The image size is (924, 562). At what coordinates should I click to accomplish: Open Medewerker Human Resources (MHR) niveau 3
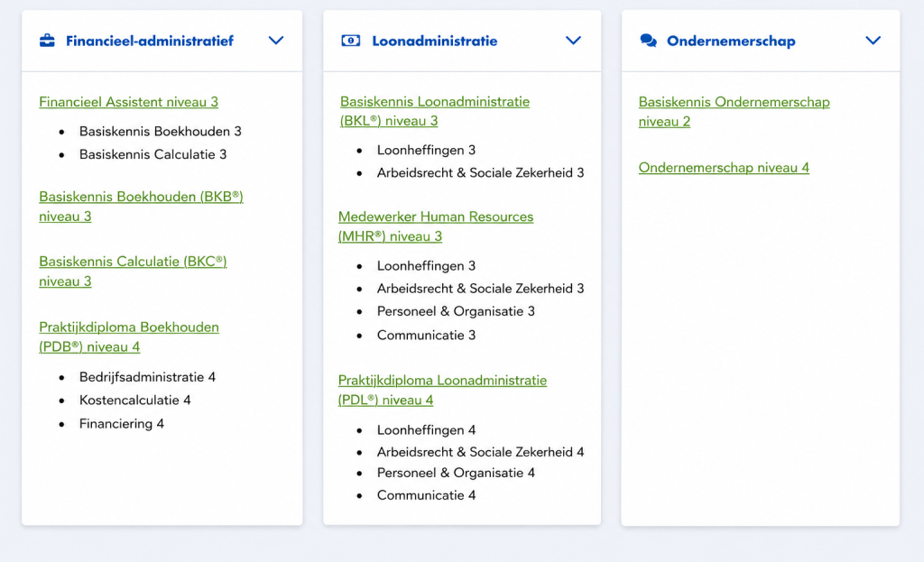[436, 226]
